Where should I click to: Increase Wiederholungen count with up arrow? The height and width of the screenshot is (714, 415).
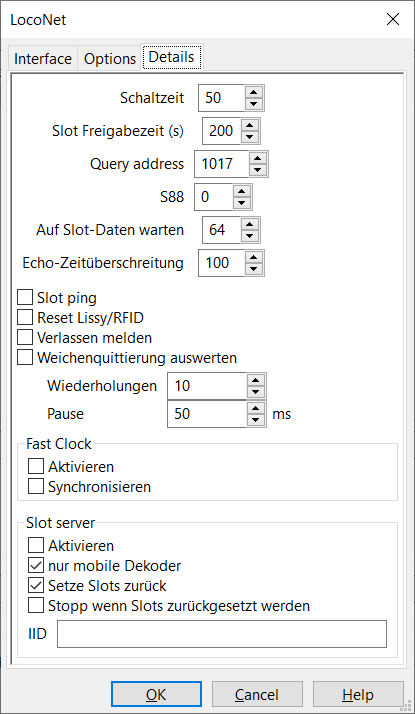[x=256, y=380]
